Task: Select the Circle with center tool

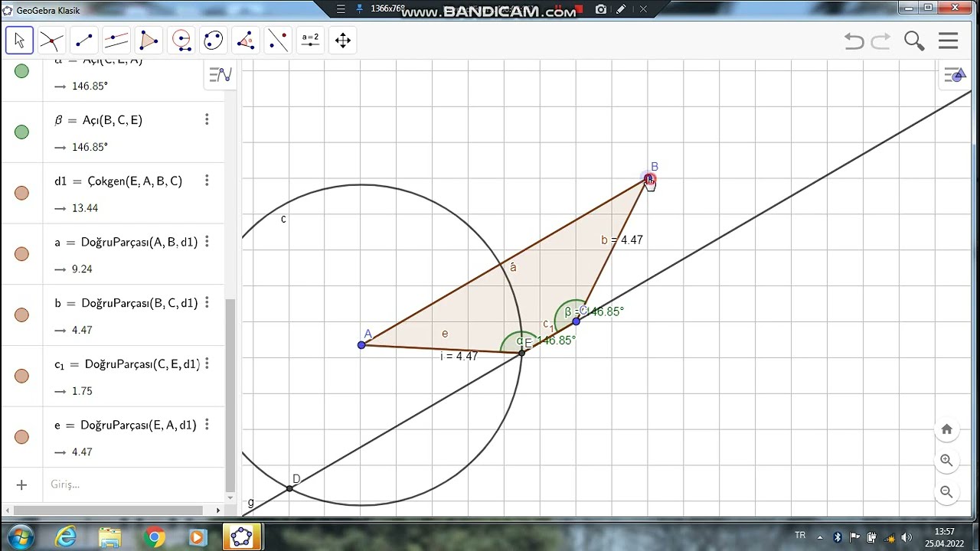Action: pos(181,40)
